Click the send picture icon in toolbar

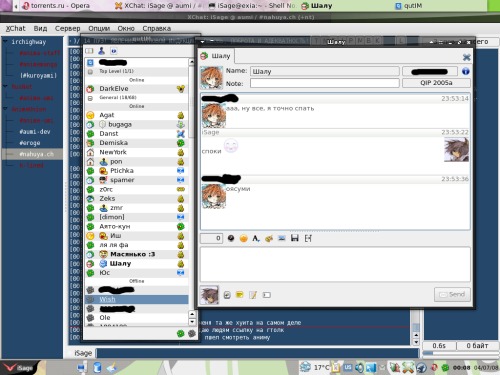(x=282, y=238)
